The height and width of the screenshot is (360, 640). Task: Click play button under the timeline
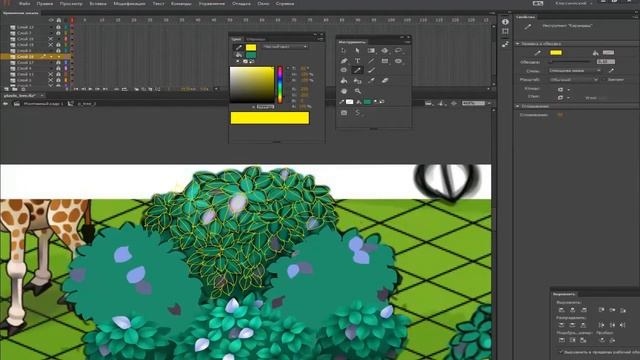91,89
